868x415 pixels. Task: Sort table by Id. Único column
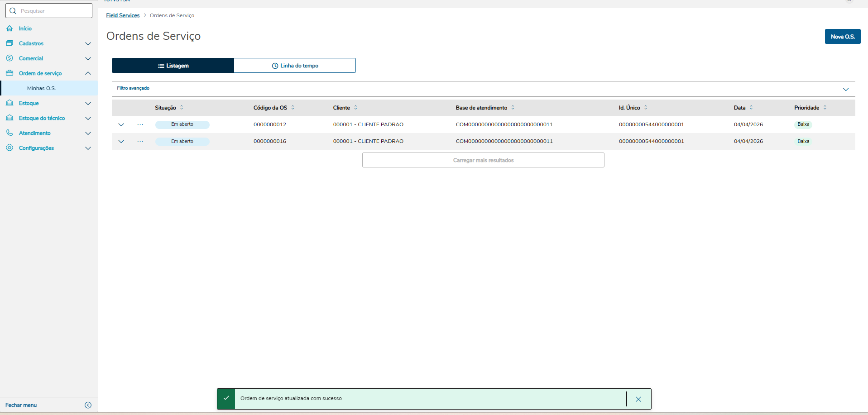tap(646, 108)
